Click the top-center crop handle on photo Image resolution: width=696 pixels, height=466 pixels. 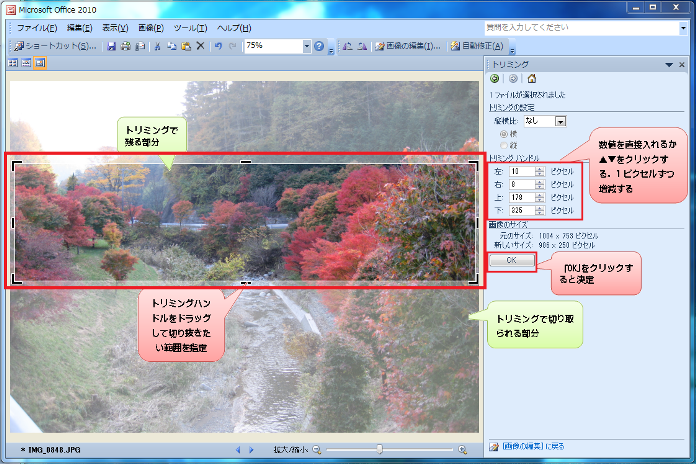[x=245, y=162]
